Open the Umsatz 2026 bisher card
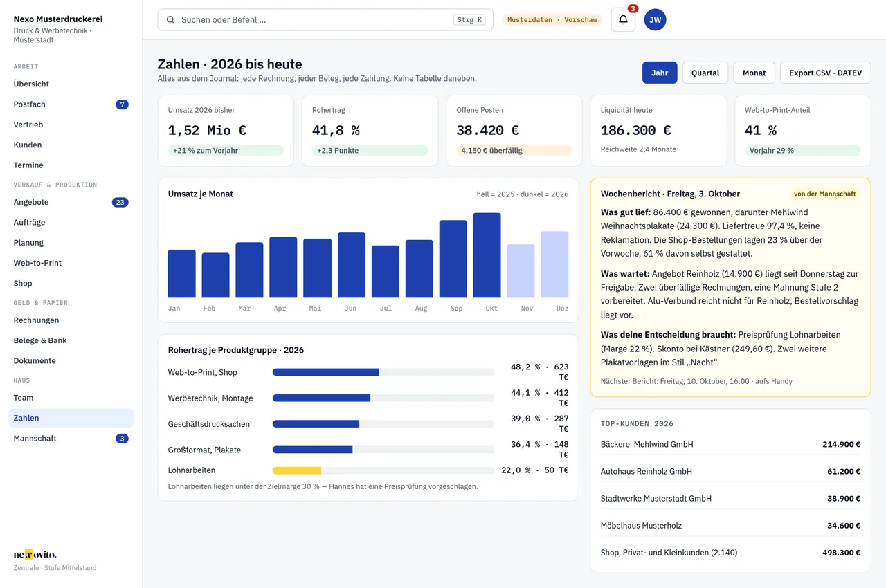Viewport: 886px width, 588px height. tap(226, 131)
